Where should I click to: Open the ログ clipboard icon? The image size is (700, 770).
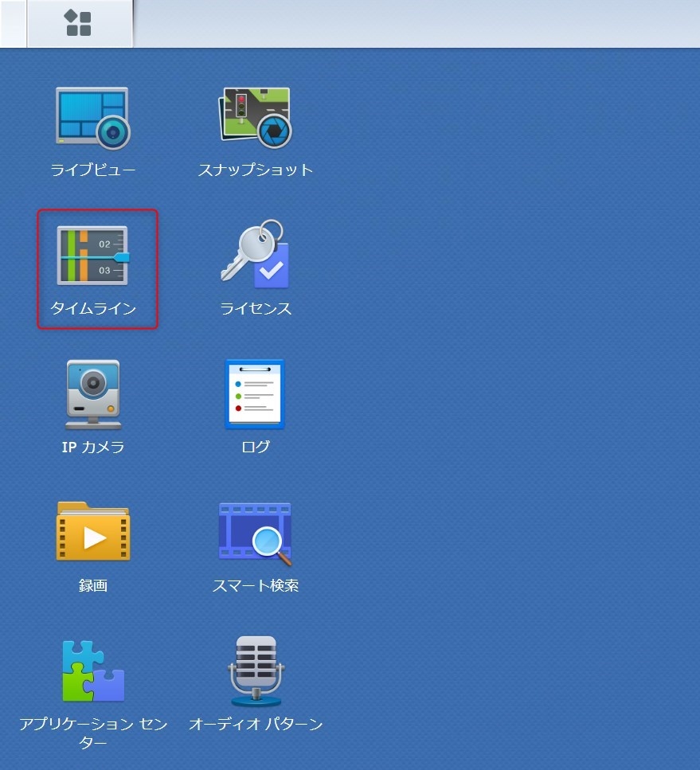(x=255, y=394)
